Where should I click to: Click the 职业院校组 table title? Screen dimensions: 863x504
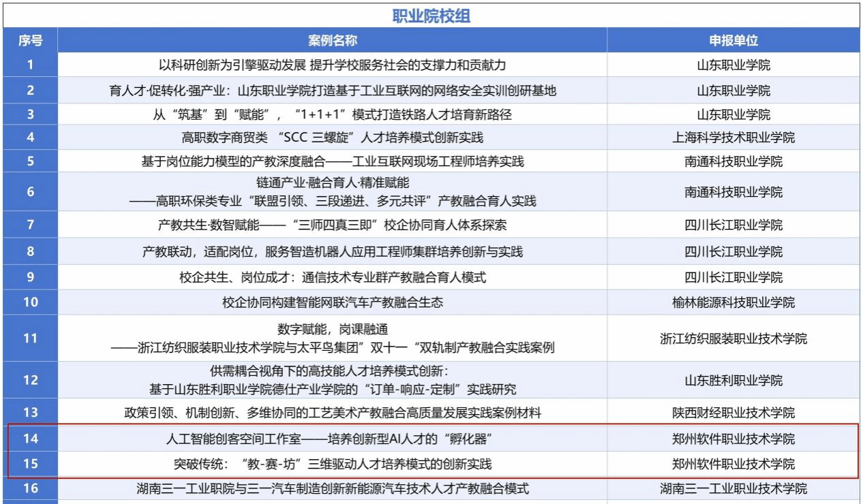(x=431, y=17)
